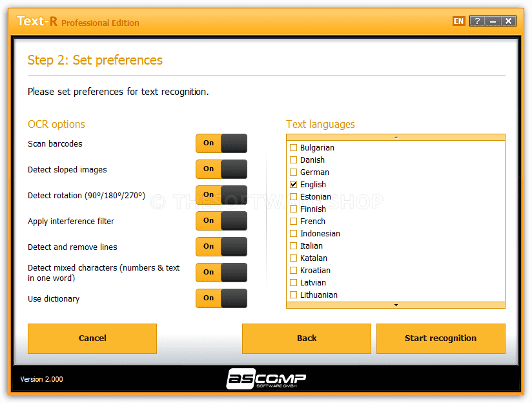Click the ASCOMP Software logo
The width and height of the screenshot is (532, 403).
266,378
